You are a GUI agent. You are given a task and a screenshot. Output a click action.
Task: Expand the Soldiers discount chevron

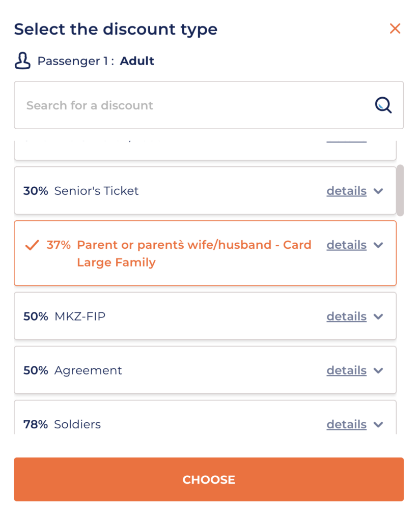[378, 424]
